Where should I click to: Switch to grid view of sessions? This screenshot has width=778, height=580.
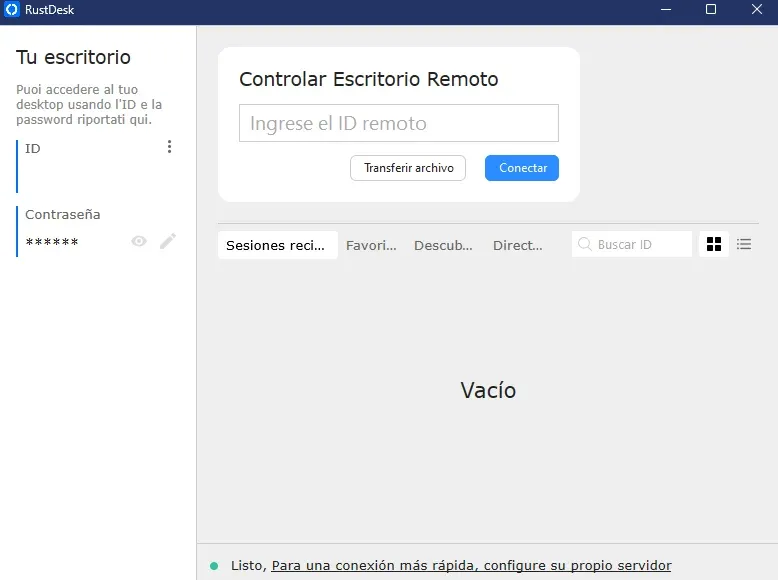(x=713, y=244)
